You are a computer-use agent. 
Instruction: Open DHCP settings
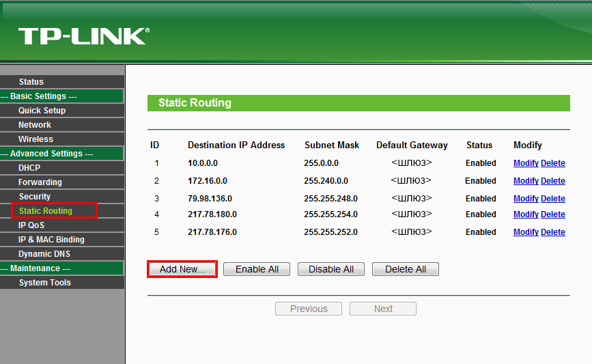(62, 167)
